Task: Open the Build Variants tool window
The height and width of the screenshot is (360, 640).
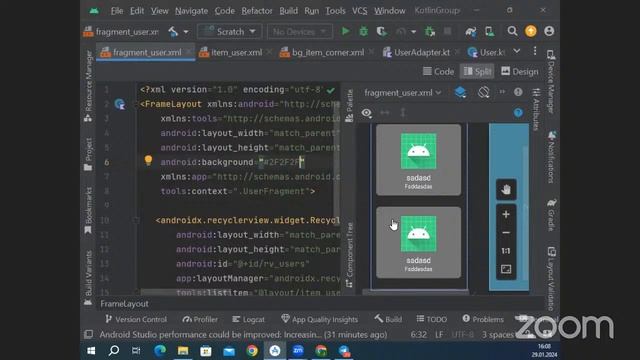Action: 88,278
